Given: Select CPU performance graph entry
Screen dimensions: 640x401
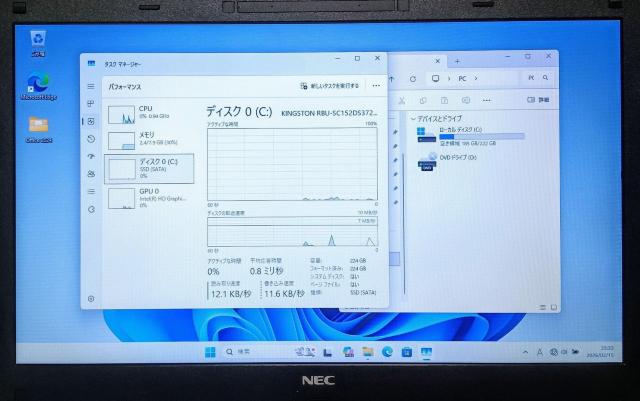Looking at the screenshot, I should tap(149, 114).
